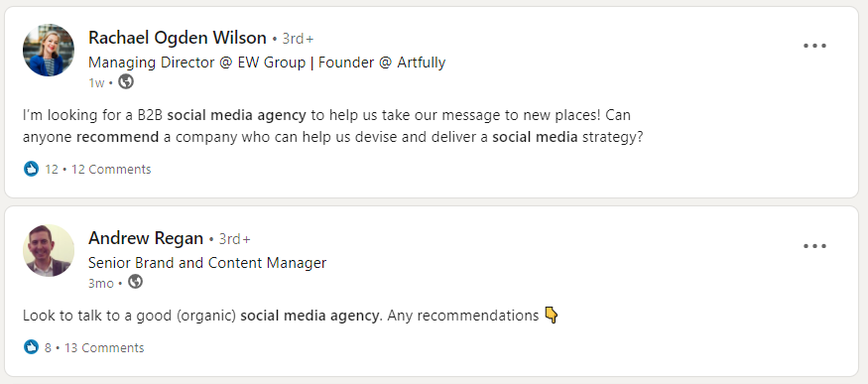Click pointing-down emoji in Andrew's post
The width and height of the screenshot is (868, 384).
click(552, 315)
